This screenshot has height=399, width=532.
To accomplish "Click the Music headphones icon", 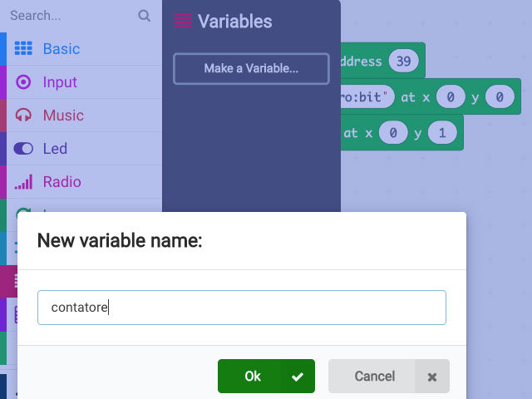I will click(x=23, y=116).
